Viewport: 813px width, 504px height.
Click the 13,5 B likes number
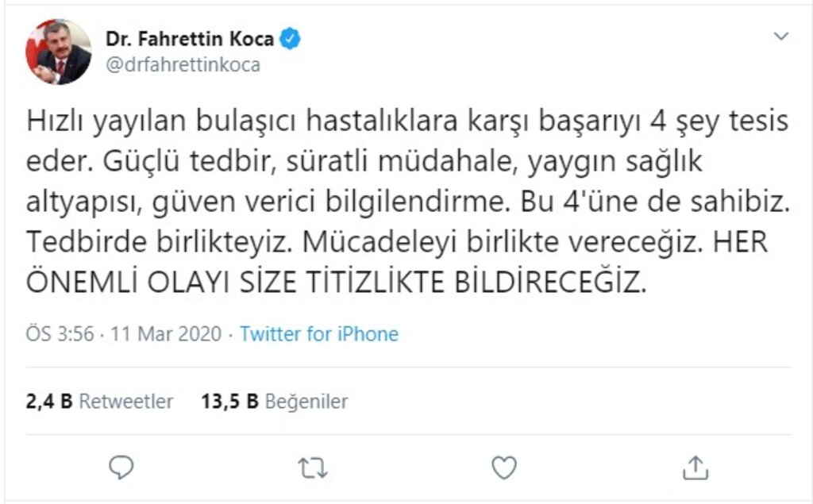coord(229,402)
